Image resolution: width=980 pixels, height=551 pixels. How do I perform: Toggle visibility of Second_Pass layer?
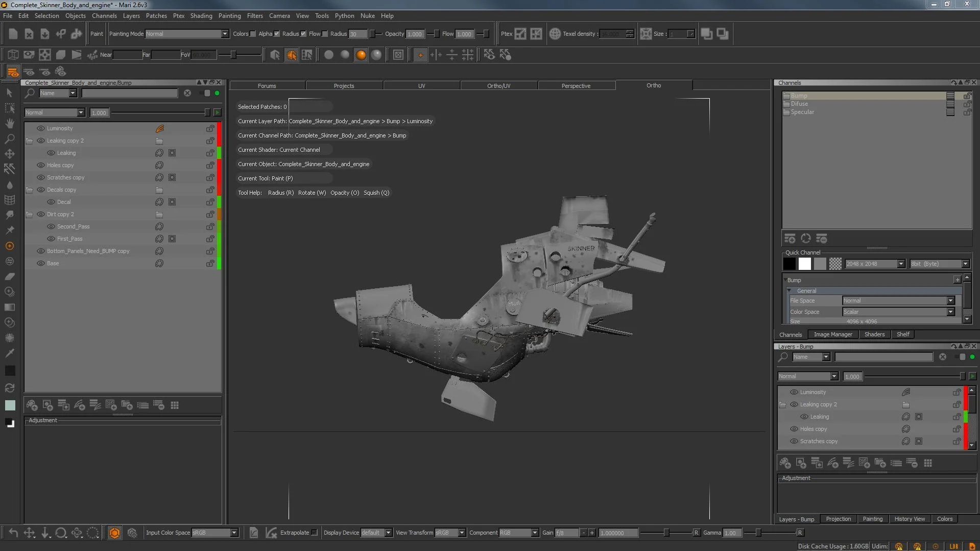pyautogui.click(x=51, y=226)
